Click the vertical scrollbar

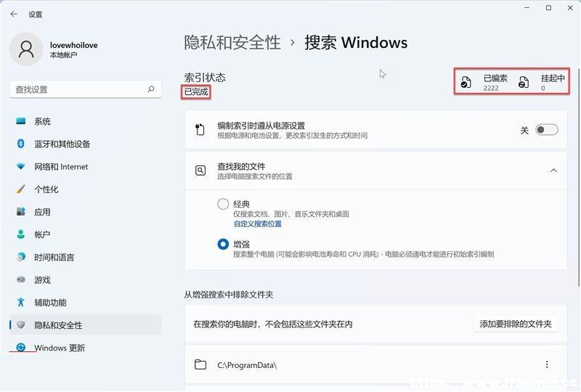coord(579,177)
